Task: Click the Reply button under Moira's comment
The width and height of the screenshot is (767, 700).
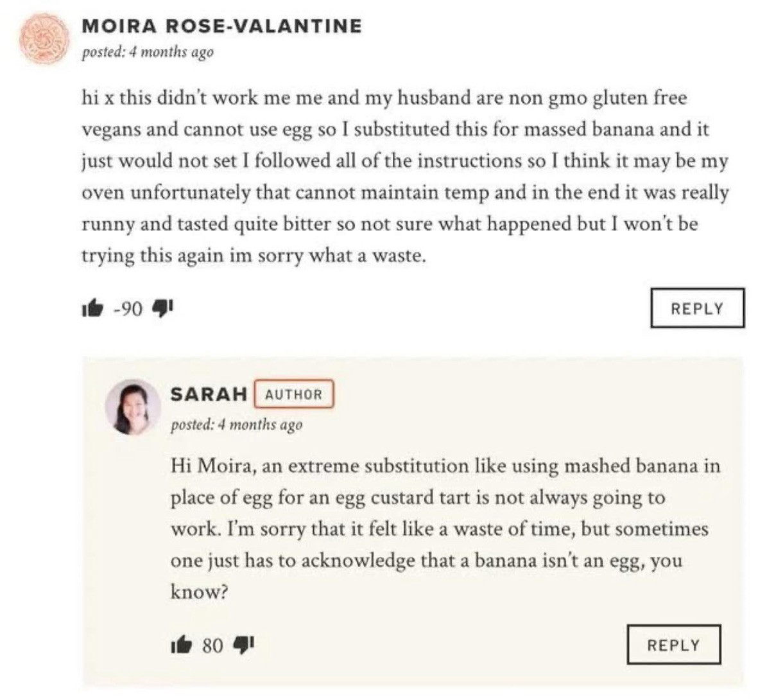Action: point(698,308)
